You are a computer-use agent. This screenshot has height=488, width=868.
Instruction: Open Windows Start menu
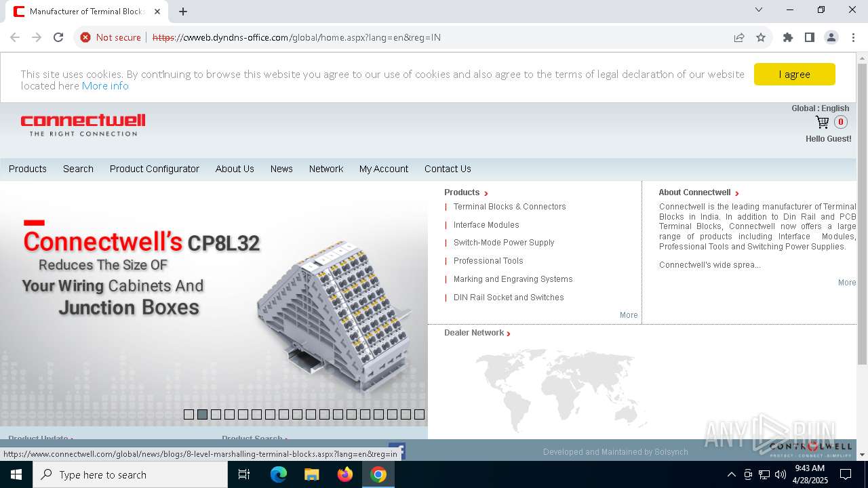point(16,474)
